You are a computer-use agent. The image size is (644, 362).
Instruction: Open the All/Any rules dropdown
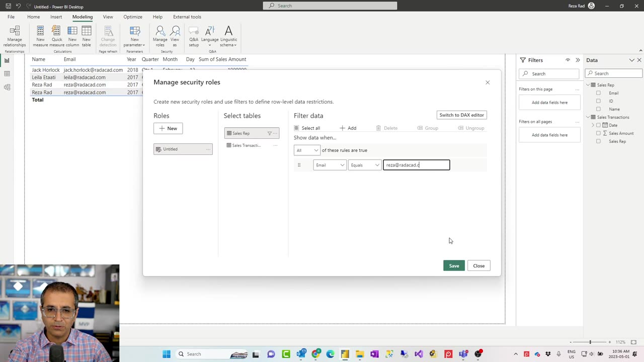[x=307, y=150]
